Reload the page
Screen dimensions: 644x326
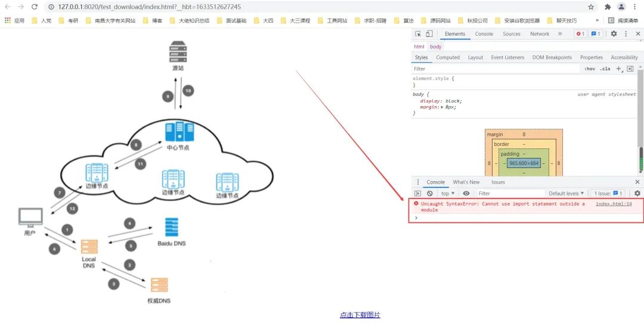pyautogui.click(x=35, y=7)
